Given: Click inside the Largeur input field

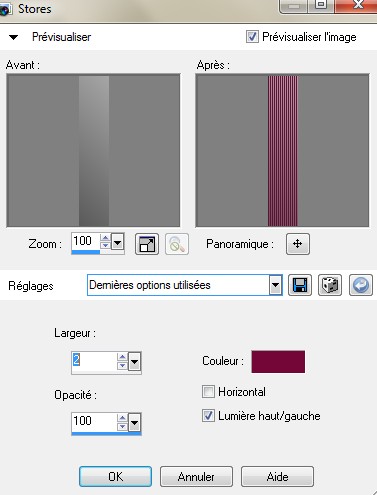Looking at the screenshot, I should pyautogui.click(x=94, y=360).
